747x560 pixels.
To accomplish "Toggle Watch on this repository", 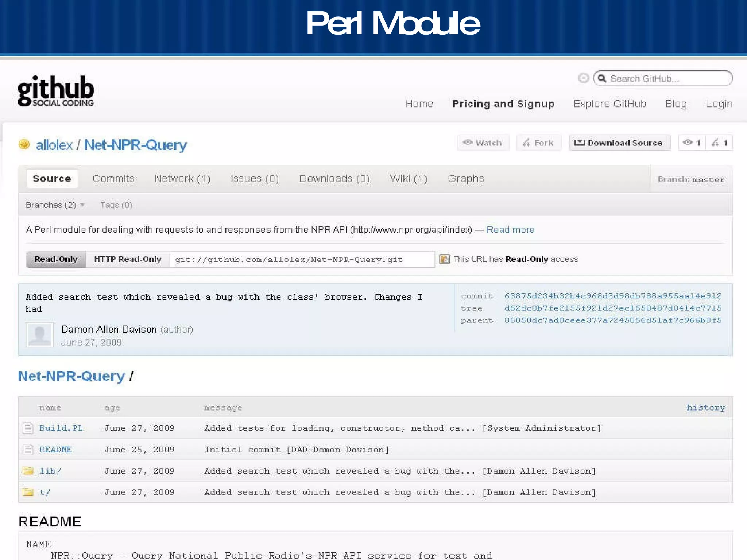I will (483, 143).
